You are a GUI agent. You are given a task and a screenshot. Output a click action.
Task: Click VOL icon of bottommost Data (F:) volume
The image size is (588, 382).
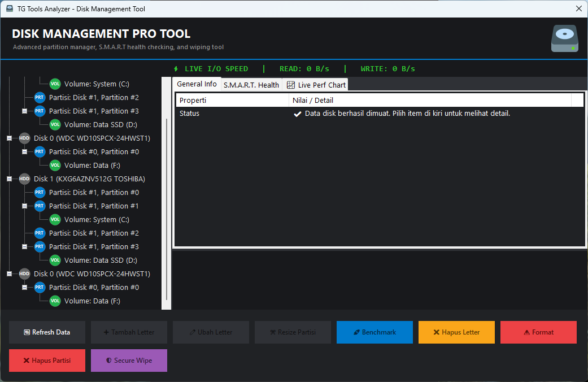tap(55, 301)
